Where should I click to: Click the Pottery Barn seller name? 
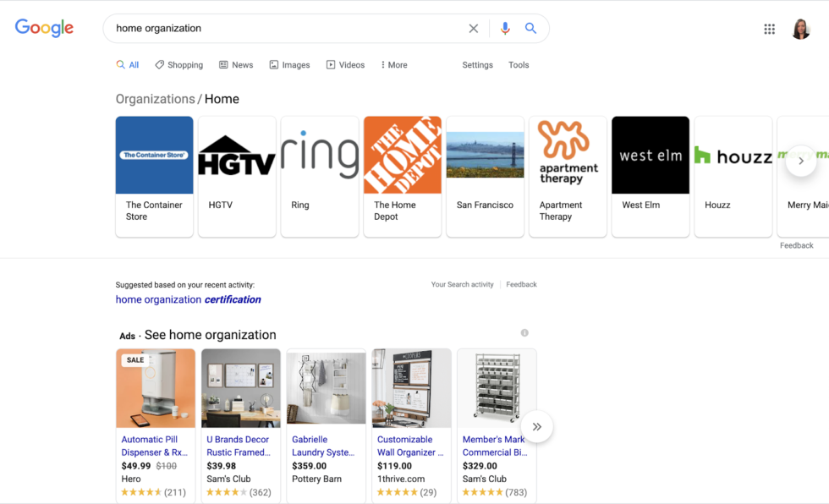(x=316, y=479)
